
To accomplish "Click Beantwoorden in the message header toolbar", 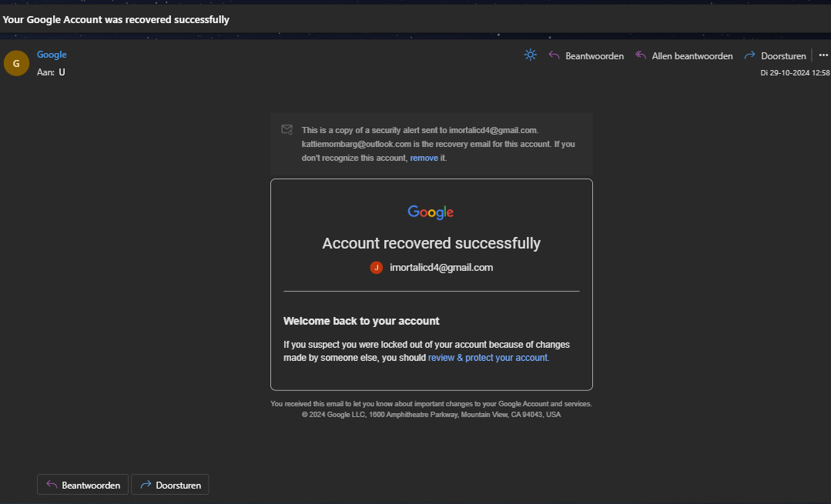I will (x=586, y=56).
